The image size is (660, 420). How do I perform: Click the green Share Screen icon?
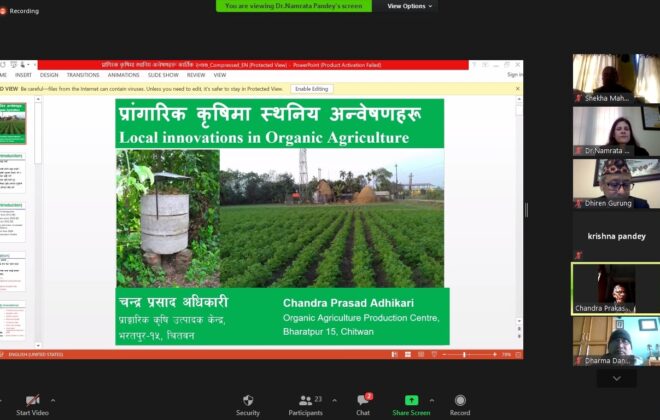point(411,400)
